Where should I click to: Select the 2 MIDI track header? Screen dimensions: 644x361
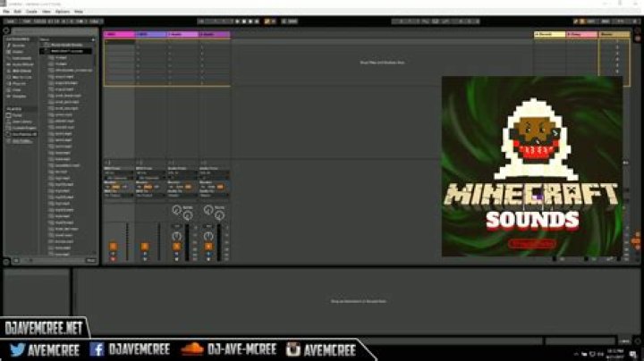tap(151, 35)
